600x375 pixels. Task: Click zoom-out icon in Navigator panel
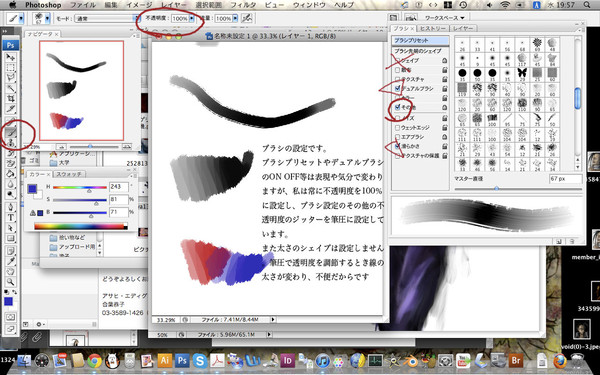point(61,147)
